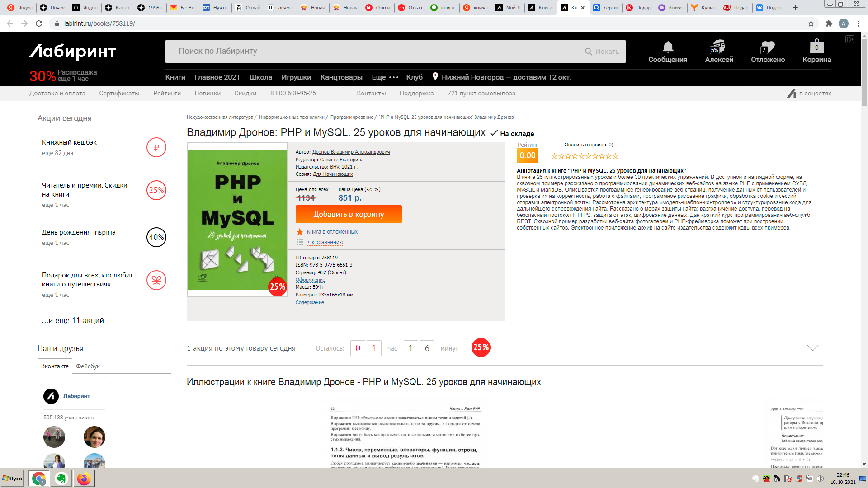Open the Программирование breadcrumb
Image resolution: width=868 pixels, height=488 pixels.
point(352,117)
